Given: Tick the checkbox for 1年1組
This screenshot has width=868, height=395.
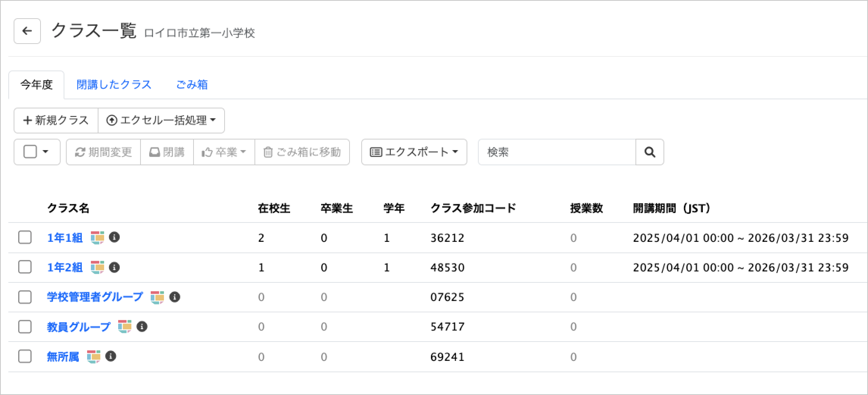Looking at the screenshot, I should (x=25, y=238).
